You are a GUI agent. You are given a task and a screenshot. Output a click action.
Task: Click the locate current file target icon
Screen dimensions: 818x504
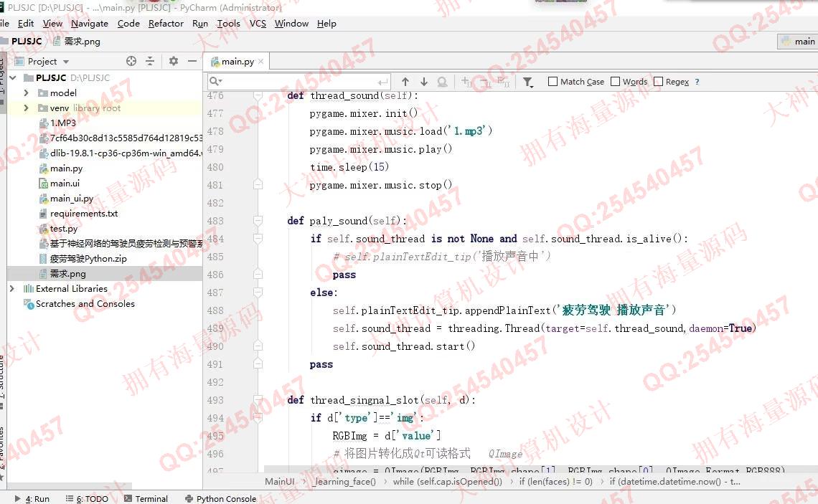(131, 62)
